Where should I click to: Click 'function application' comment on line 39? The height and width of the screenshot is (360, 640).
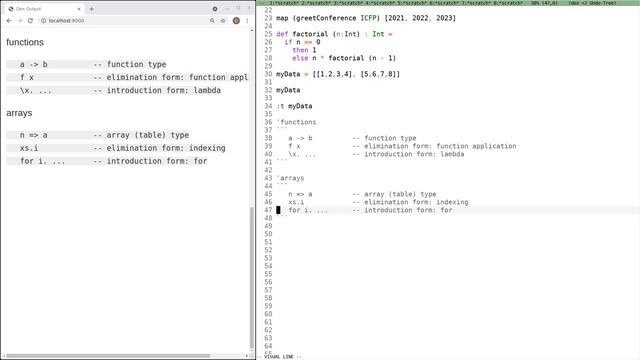(476, 146)
